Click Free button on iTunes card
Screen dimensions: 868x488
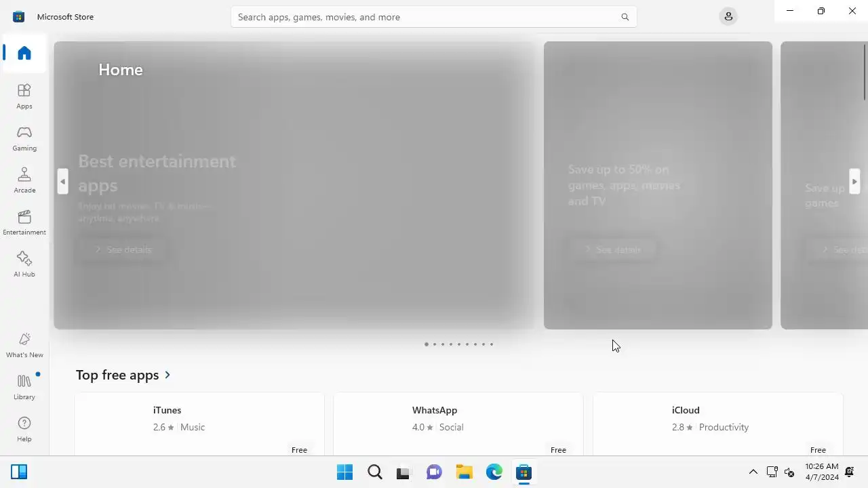[299, 450]
